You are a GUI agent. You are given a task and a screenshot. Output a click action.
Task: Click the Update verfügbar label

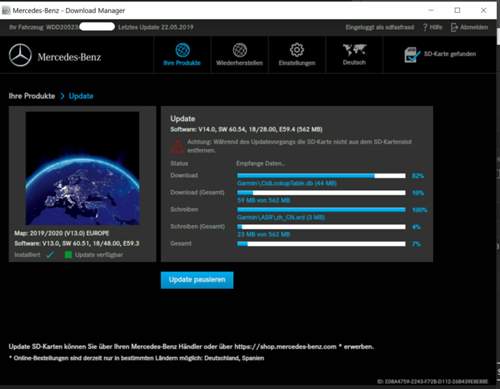[99, 255]
